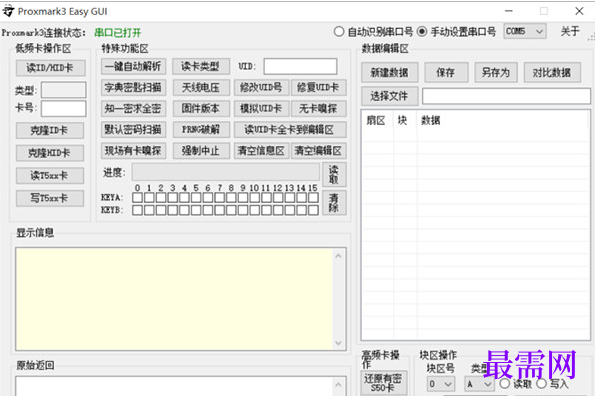Click 另存为 save as button
The height and width of the screenshot is (396, 595).
496,72
